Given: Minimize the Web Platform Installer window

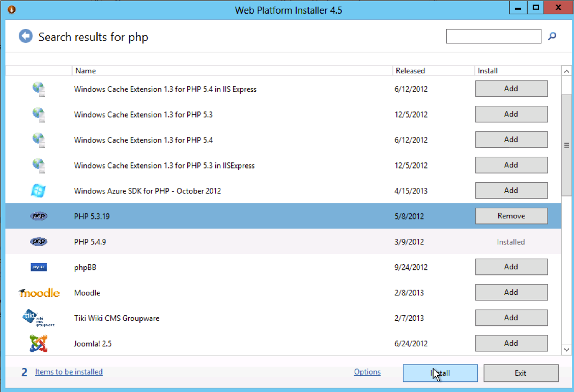Looking at the screenshot, I should click(x=518, y=8).
